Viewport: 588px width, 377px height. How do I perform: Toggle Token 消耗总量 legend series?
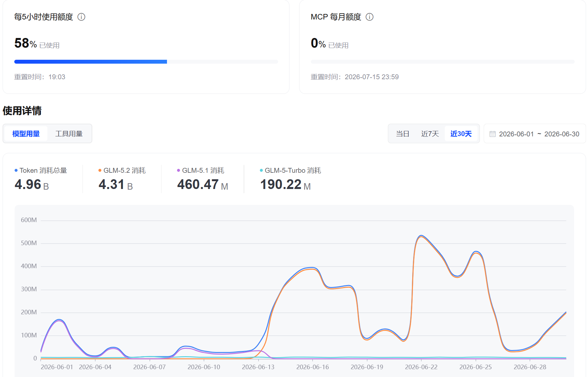[41, 170]
